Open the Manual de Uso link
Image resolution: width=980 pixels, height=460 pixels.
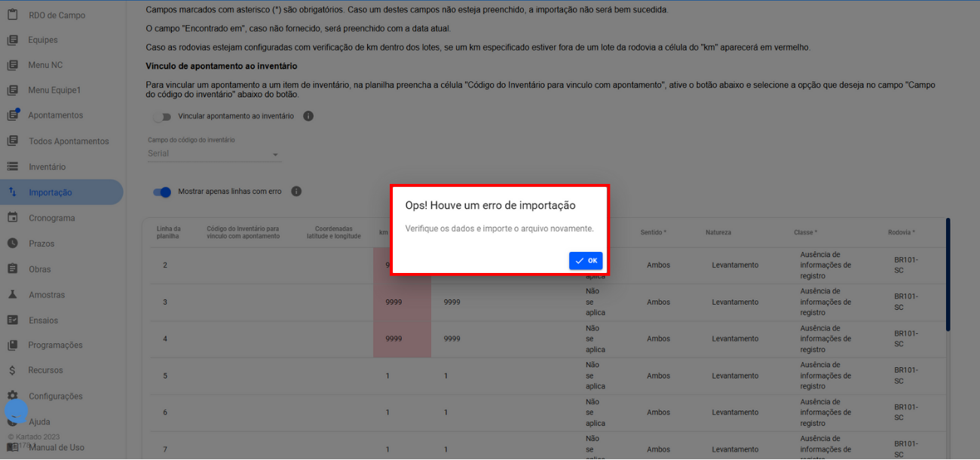[57, 447]
